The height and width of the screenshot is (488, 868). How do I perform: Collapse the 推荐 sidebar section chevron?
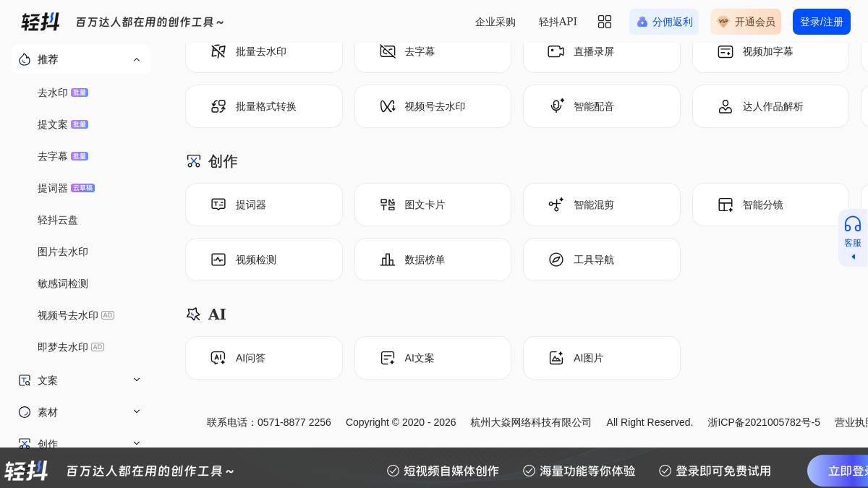pyautogui.click(x=137, y=59)
